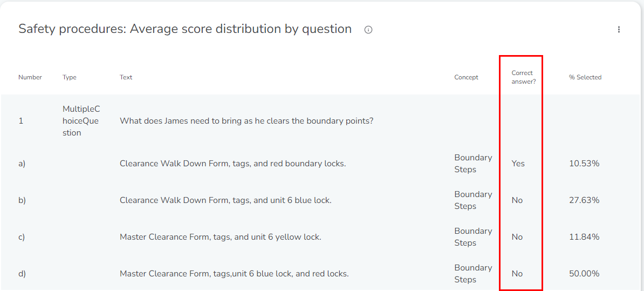Select answer c) unit 6 yellow lock
Screen dimensions: 644x291
point(220,237)
